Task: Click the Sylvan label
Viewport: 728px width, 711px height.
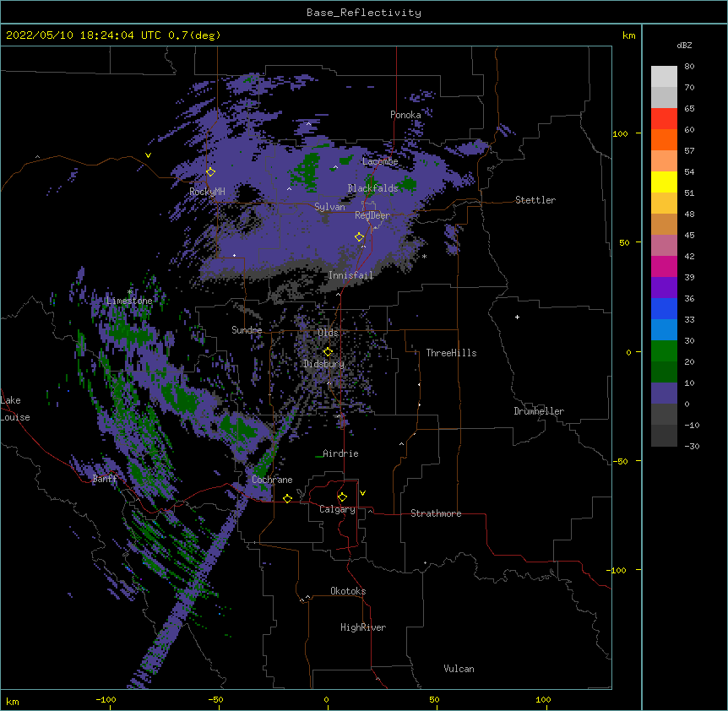Action: 329,207
